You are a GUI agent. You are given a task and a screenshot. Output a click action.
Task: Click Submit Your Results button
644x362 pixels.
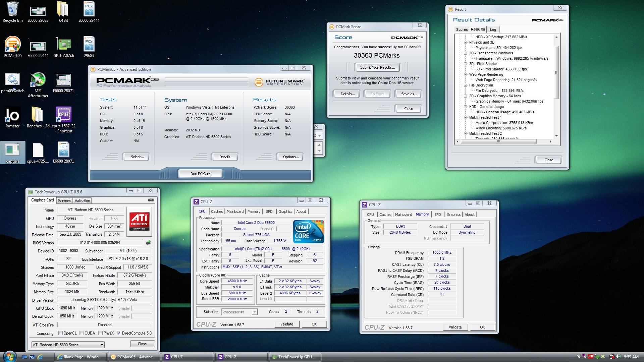coord(377,67)
